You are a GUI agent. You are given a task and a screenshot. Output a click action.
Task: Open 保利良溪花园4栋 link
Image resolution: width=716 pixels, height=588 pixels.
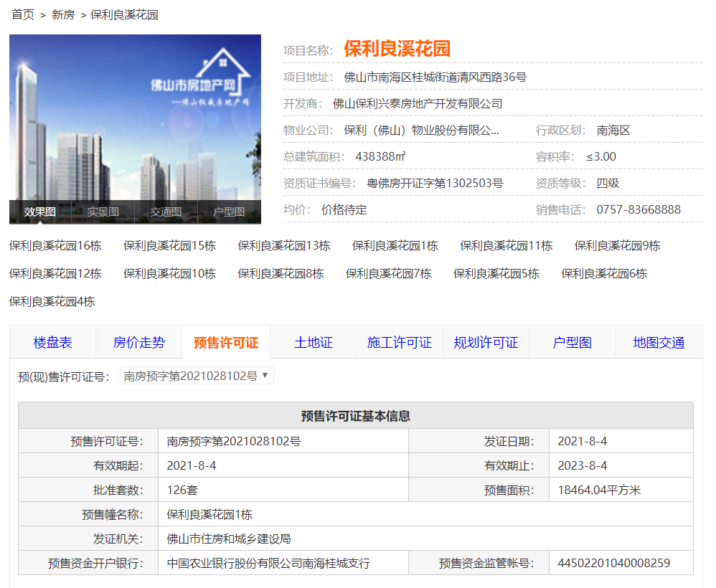coord(52,301)
